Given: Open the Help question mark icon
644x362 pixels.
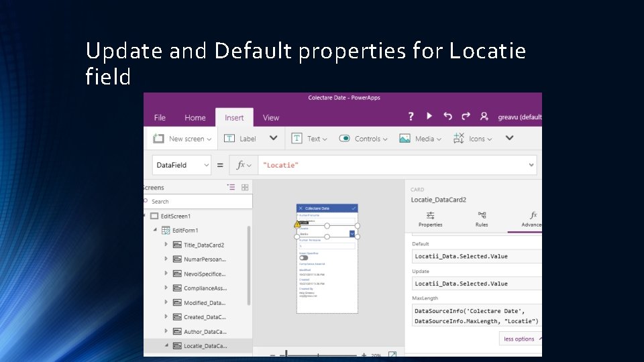Looking at the screenshot, I should (x=411, y=117).
